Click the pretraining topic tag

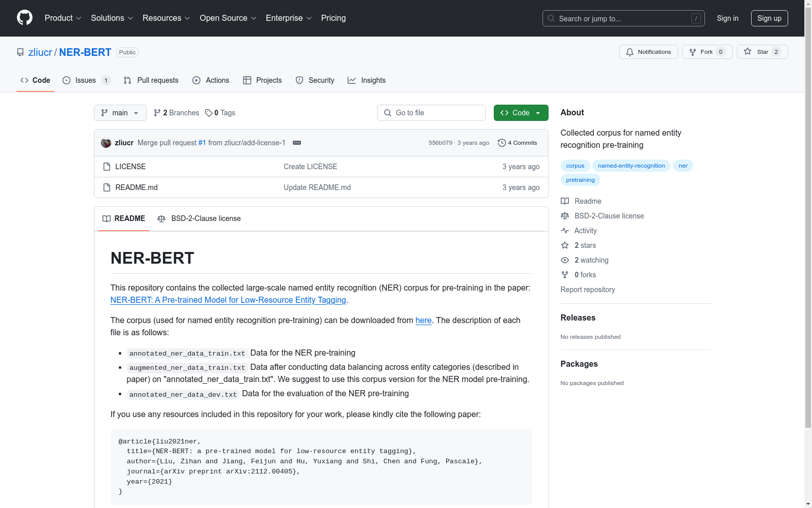(581, 180)
